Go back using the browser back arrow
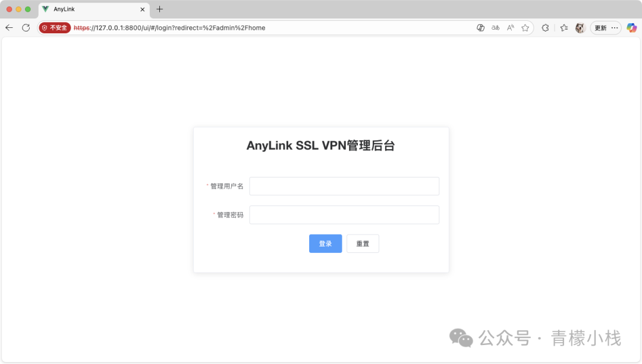 point(9,28)
